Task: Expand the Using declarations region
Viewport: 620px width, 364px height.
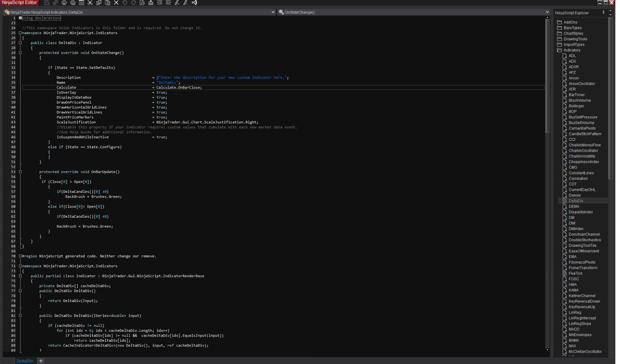Action: pos(20,18)
